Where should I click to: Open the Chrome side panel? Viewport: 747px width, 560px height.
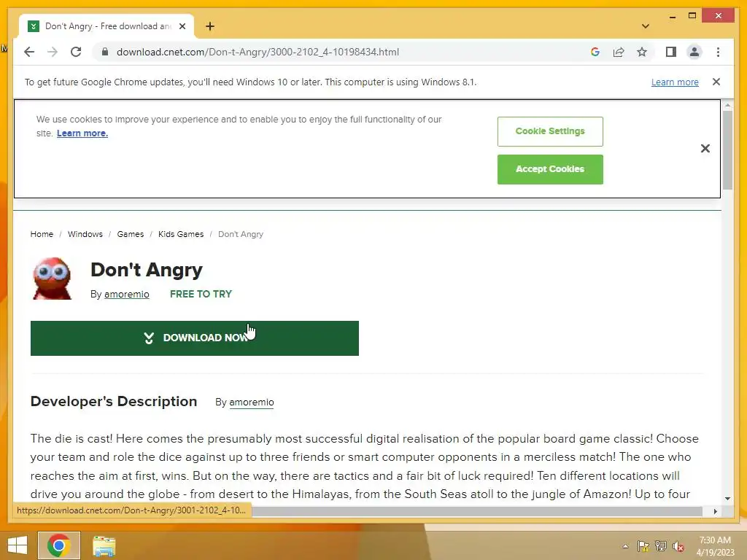click(x=671, y=52)
